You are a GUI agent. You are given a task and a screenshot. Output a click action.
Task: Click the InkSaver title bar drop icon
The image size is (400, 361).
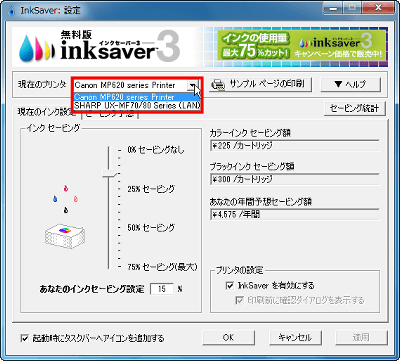tap(12, 11)
